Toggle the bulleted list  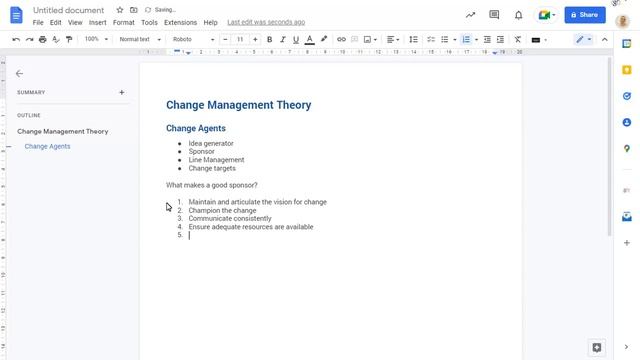444,40
